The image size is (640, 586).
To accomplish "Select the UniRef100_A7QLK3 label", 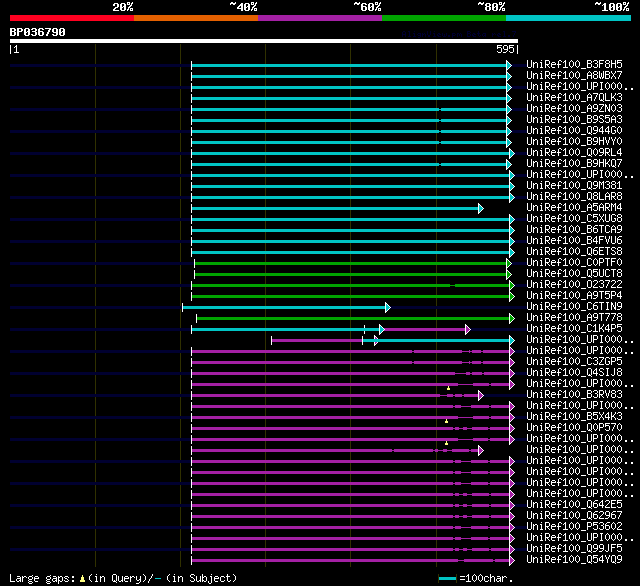I will [x=574, y=98].
